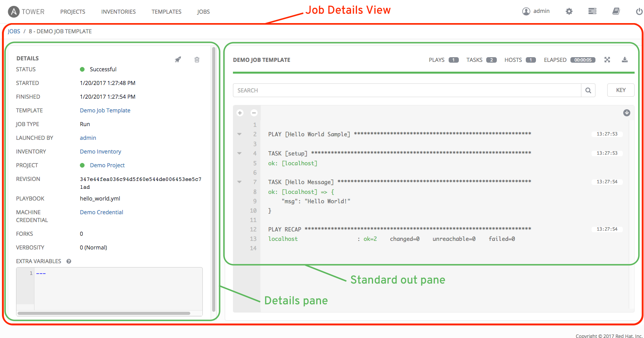
Task: Open the PROJECTS menu
Action: [73, 12]
